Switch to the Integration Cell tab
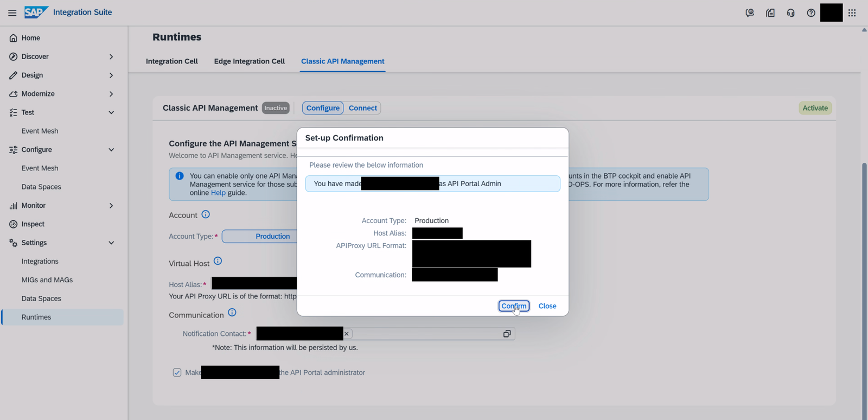This screenshot has width=868, height=420. (171, 61)
